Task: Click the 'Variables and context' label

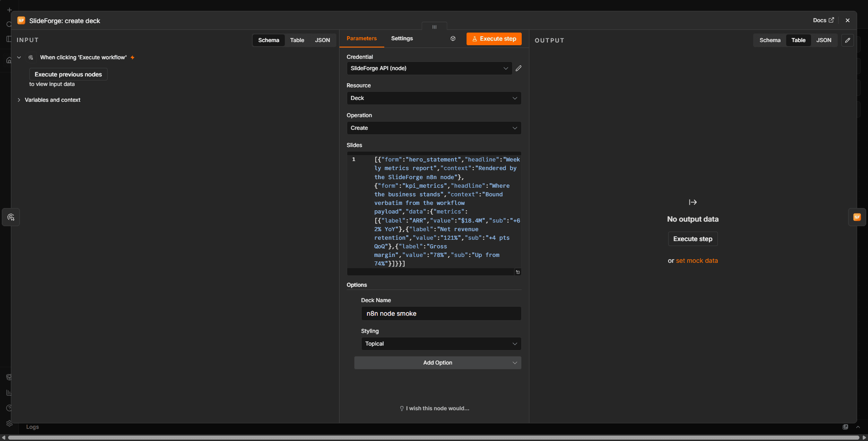Action: 52,100
